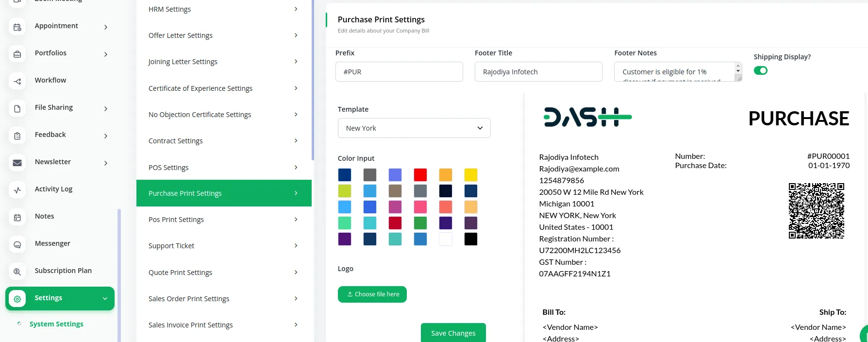Viewport: 868px width, 342px height.
Task: Open the Appointment sidebar icon
Action: (17, 26)
